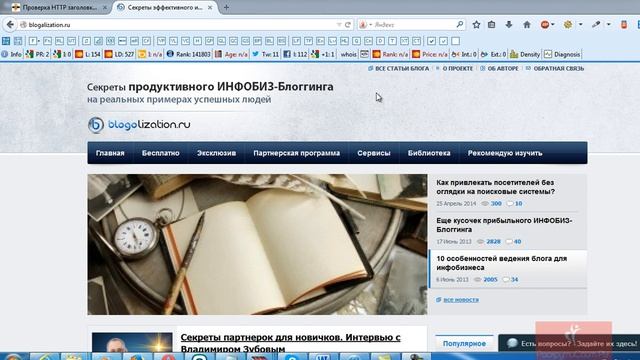Image resolution: width=640 pixels, height=360 pixels.
Task: Click the magnifier search icon in Yandex box
Action: [460, 24]
